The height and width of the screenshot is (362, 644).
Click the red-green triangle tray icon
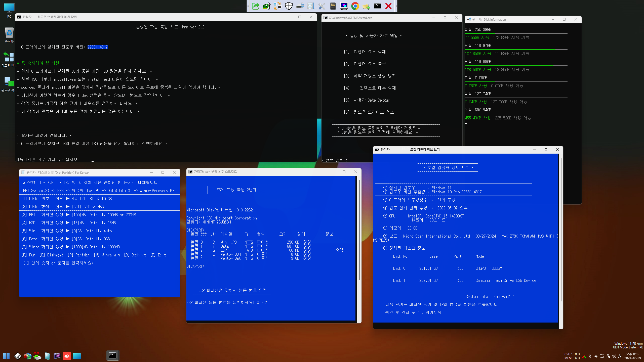(584, 356)
